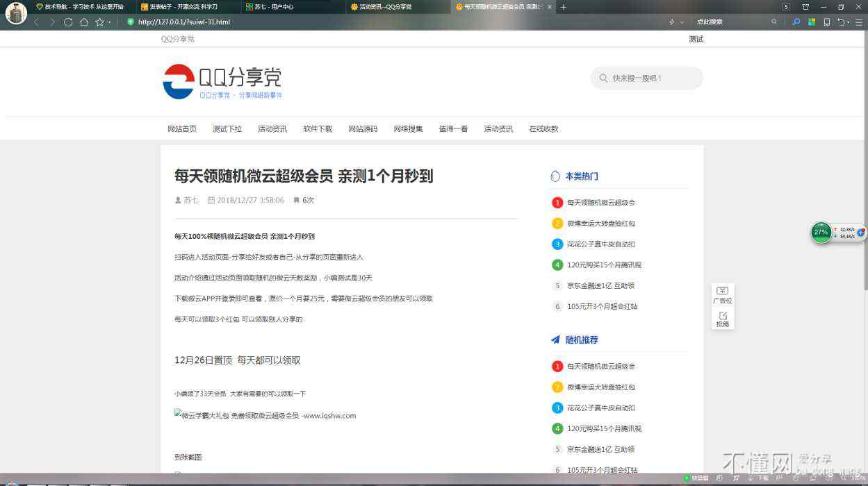868x486 pixels.
Task: Open the browser home page icon
Action: [84, 22]
